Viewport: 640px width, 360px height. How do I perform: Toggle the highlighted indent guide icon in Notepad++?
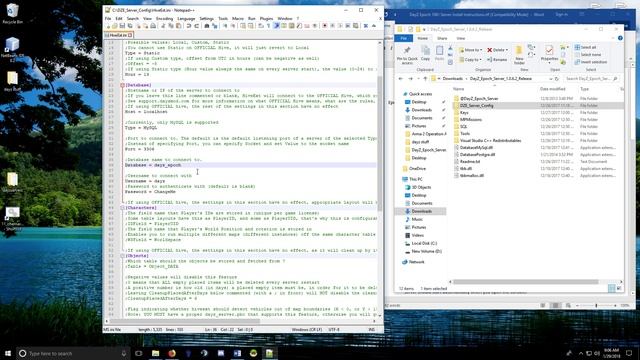276,26
